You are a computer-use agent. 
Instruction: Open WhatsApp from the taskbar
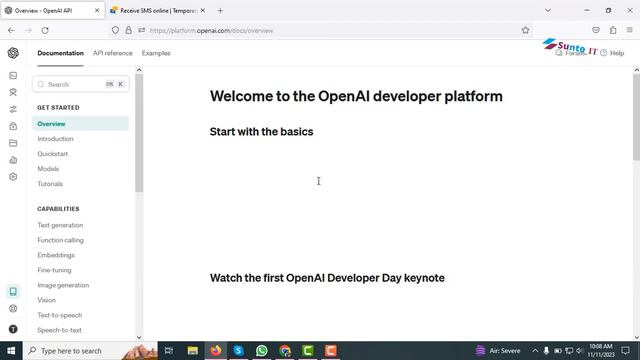click(262, 351)
